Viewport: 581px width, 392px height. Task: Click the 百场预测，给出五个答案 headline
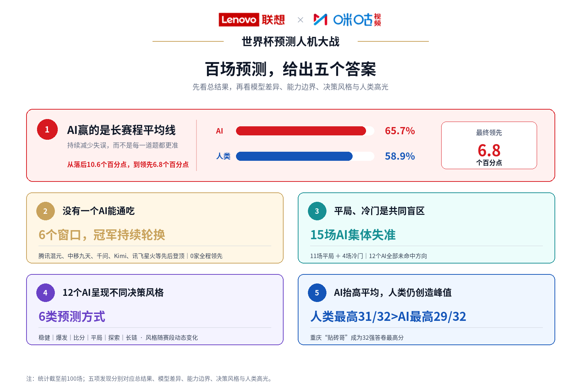(x=290, y=69)
